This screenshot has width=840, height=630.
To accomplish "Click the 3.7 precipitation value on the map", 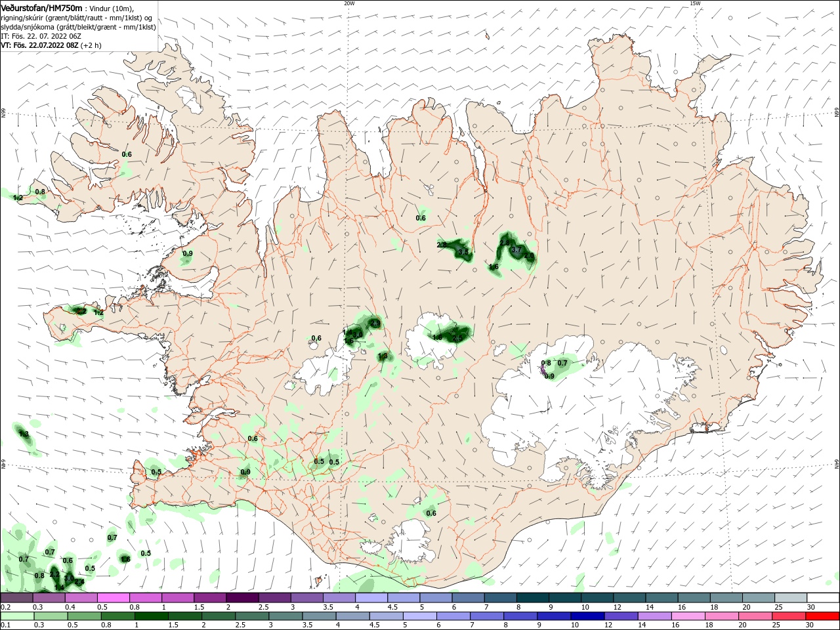I will tap(516, 249).
